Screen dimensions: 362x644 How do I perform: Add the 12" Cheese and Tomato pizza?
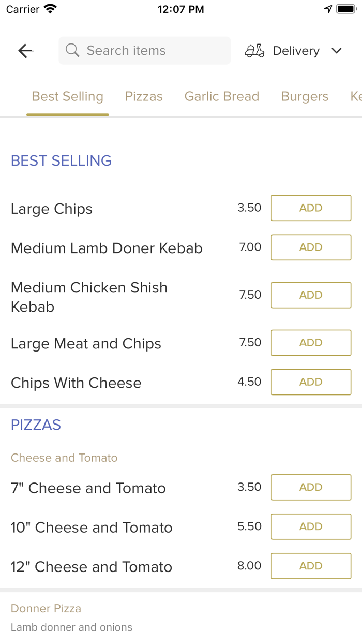coord(311,566)
